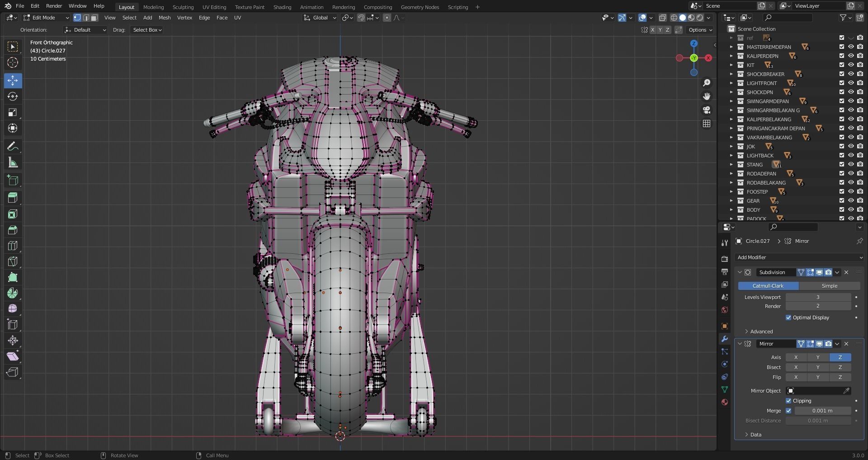Click Merge distance 0.001 m field
This screenshot has height=460, width=868.
[823, 411]
